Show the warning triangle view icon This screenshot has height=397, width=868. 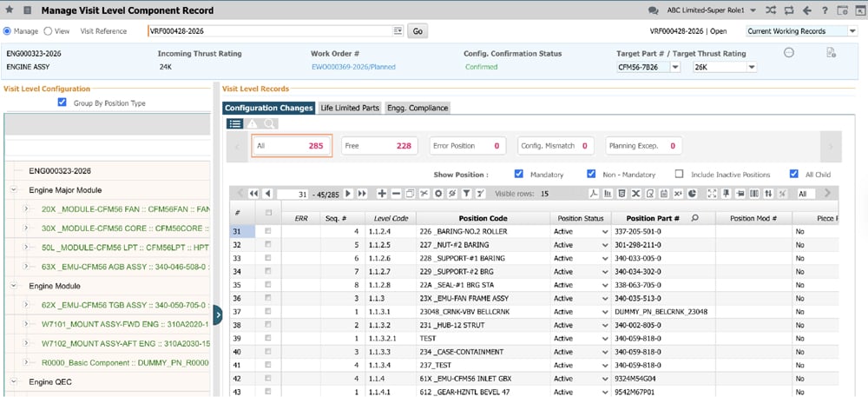click(x=252, y=123)
